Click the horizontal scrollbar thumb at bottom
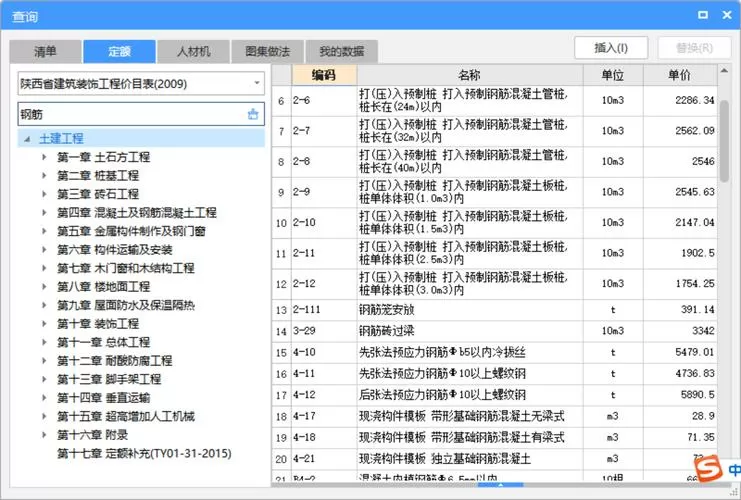Image resolution: width=741 pixels, height=500 pixels. [x=500, y=484]
